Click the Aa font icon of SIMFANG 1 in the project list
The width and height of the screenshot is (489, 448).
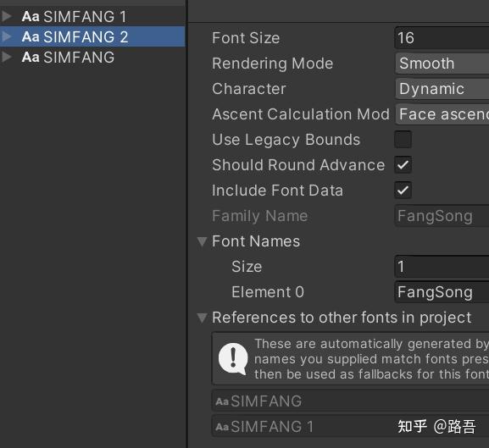31,16
